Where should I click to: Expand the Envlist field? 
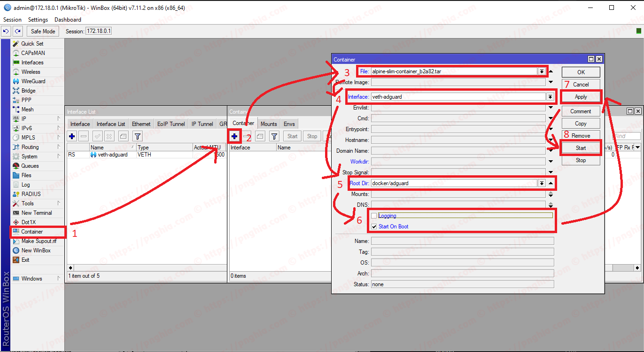pos(551,108)
